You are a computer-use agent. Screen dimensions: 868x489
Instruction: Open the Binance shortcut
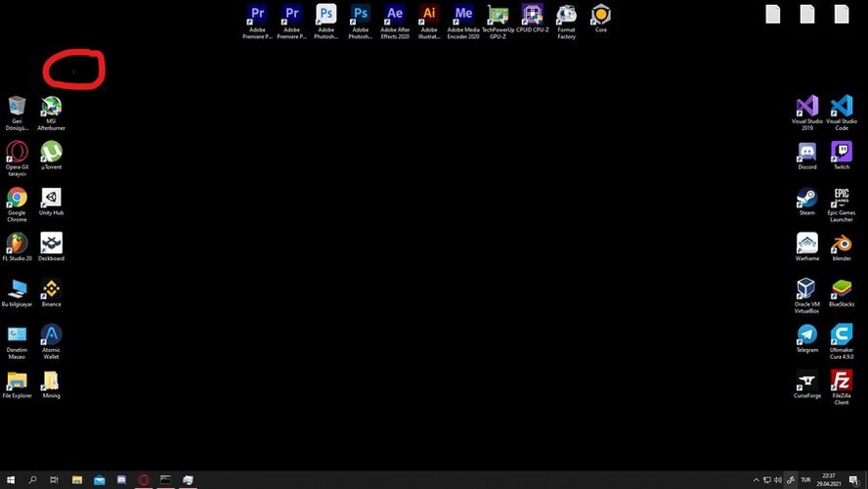click(51, 293)
